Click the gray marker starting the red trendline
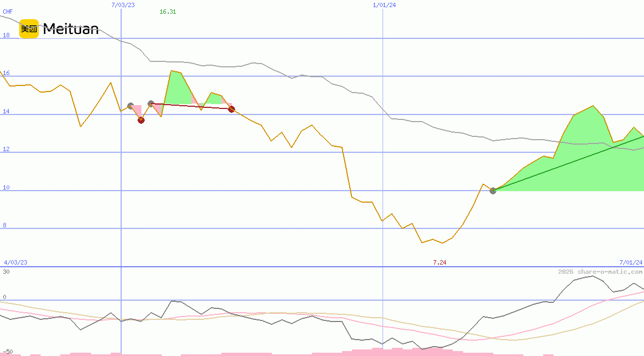 (151, 104)
